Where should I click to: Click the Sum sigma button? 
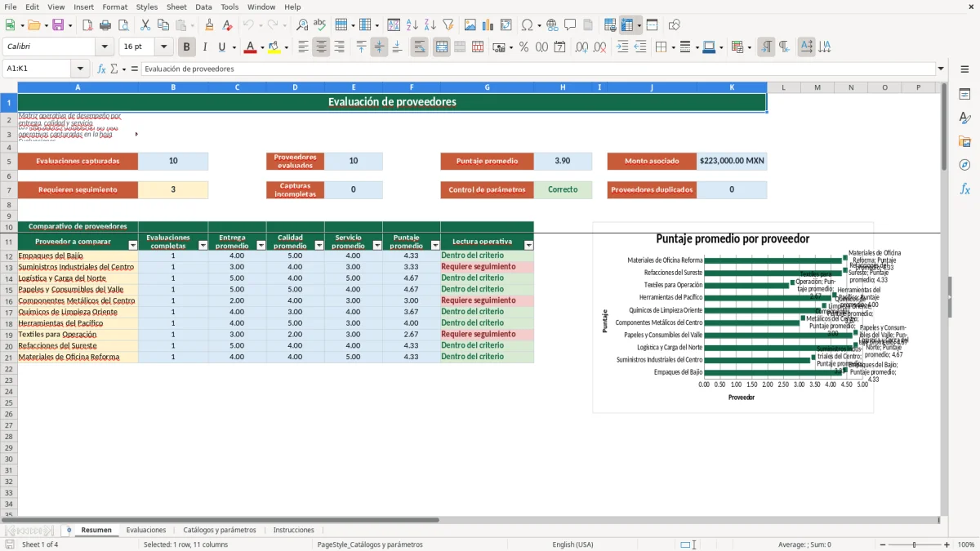114,69
